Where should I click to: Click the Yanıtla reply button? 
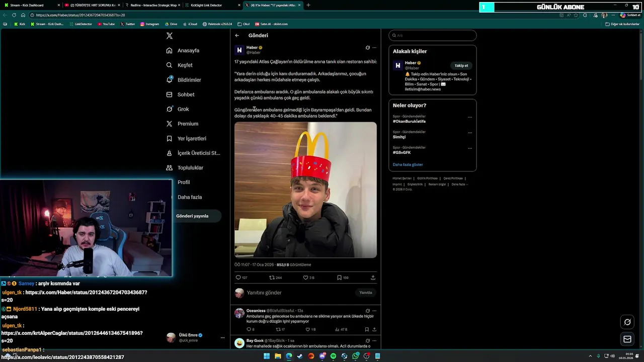click(366, 293)
